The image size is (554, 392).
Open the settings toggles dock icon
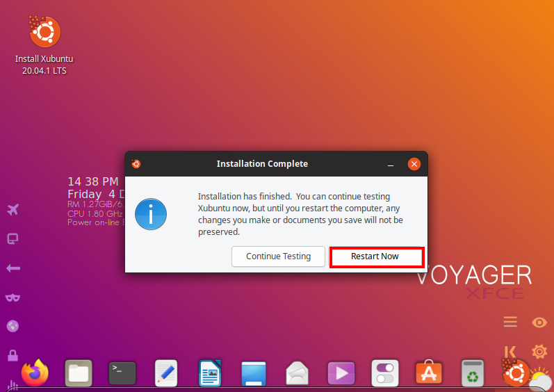click(x=385, y=373)
